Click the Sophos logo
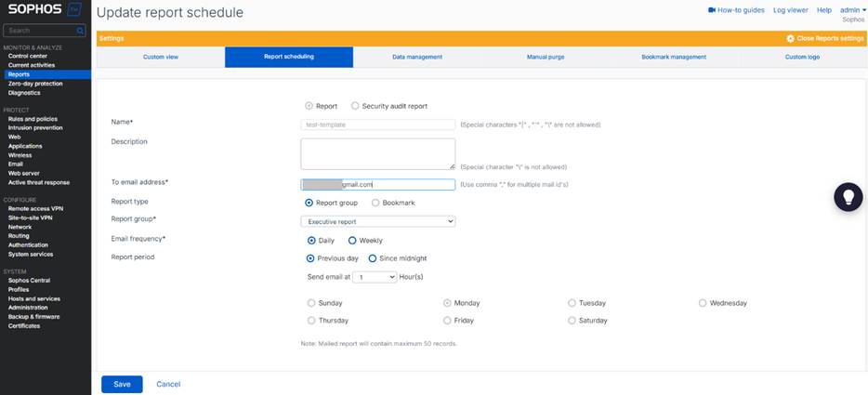Image resolution: width=868 pixels, height=395 pixels. (45, 11)
